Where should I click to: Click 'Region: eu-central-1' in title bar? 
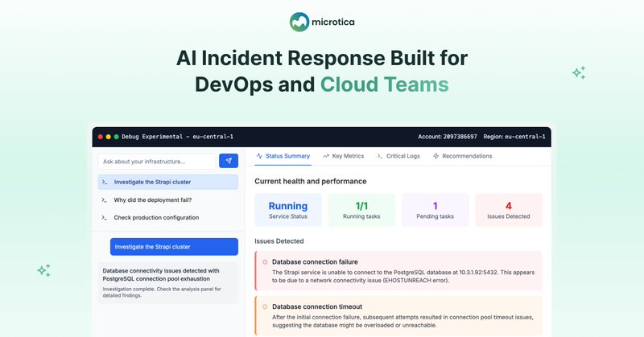point(514,137)
